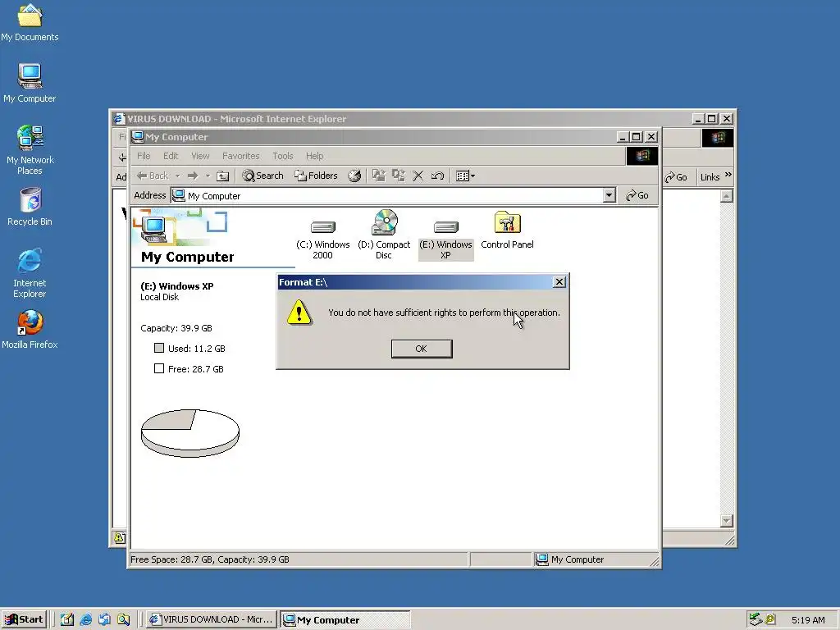This screenshot has height=630, width=840.
Task: Switch to VIRUS DOWNLOAD taskbar button
Action: coord(212,619)
